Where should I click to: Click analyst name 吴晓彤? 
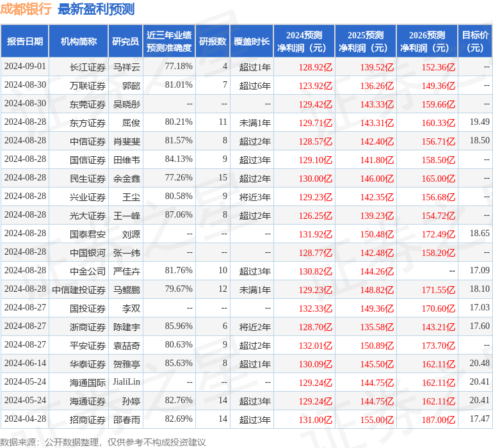pyautogui.click(x=127, y=104)
